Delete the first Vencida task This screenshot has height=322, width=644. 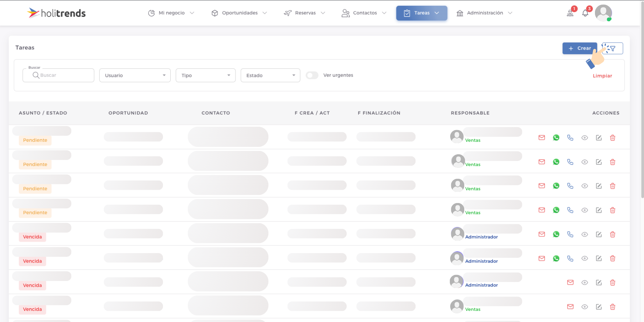coord(612,234)
